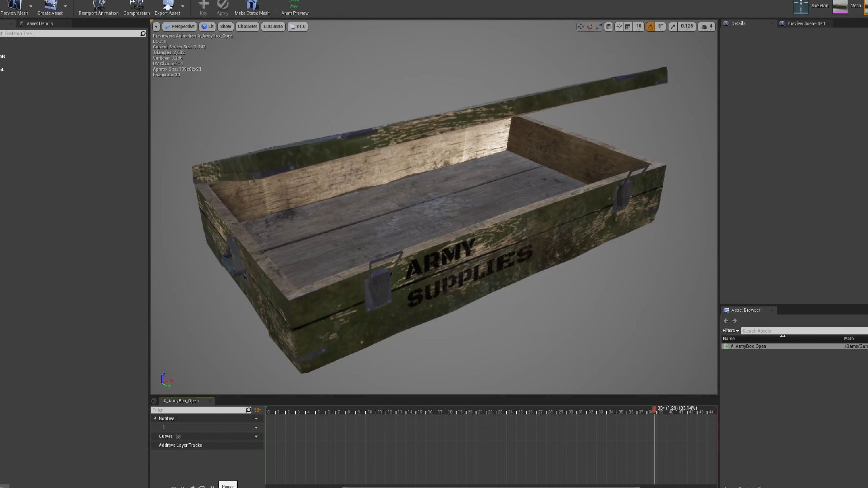Toggle scale snapping

pyautogui.click(x=673, y=27)
